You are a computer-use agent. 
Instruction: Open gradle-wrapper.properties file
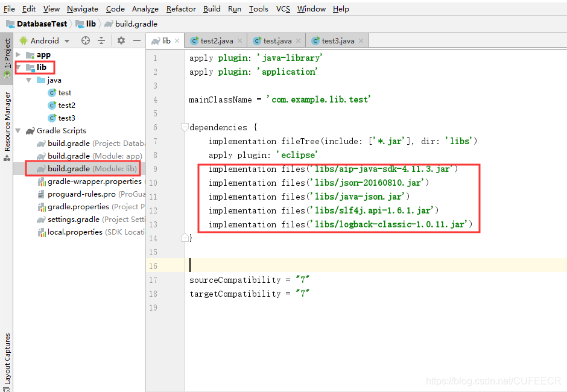(90, 181)
